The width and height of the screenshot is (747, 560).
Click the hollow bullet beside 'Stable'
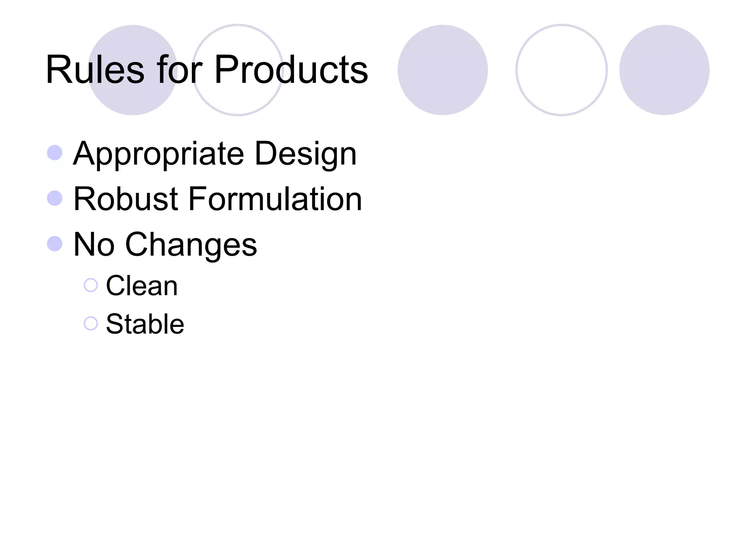click(91, 323)
